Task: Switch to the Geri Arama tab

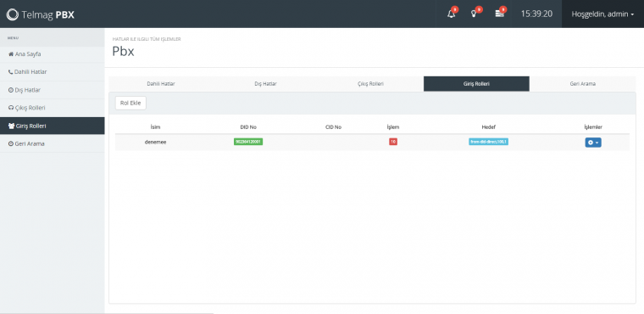Action: coord(582,83)
